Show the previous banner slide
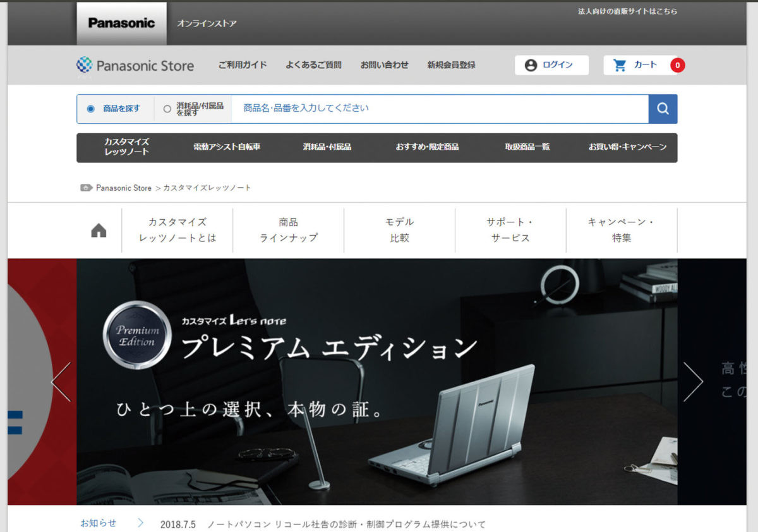The height and width of the screenshot is (532, 758). tap(61, 382)
